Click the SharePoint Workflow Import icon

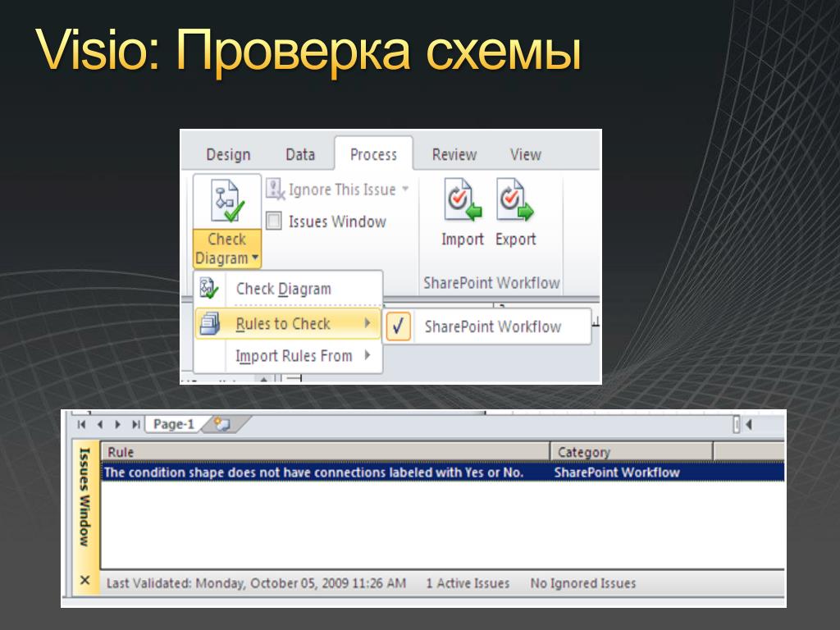pyautogui.click(x=463, y=200)
